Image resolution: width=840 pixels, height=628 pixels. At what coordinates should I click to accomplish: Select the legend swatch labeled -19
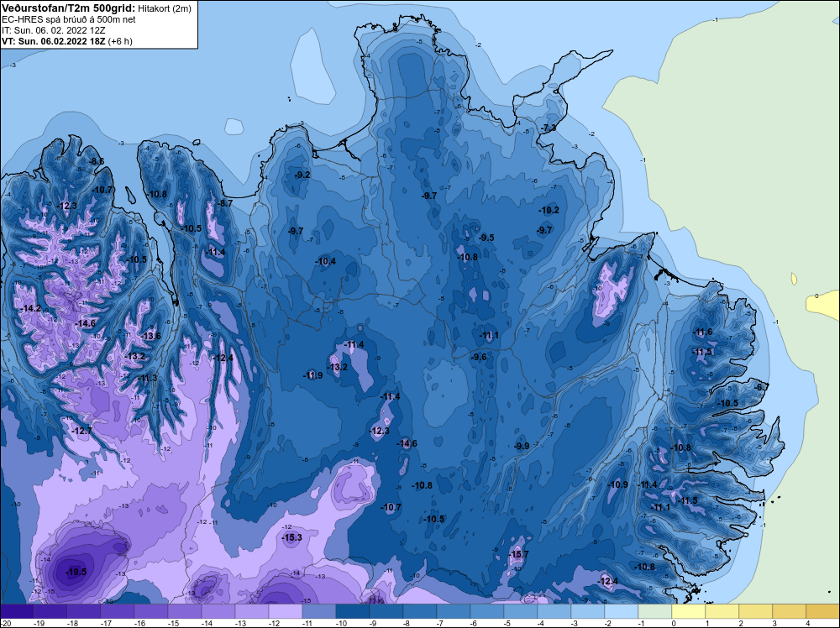point(50,611)
